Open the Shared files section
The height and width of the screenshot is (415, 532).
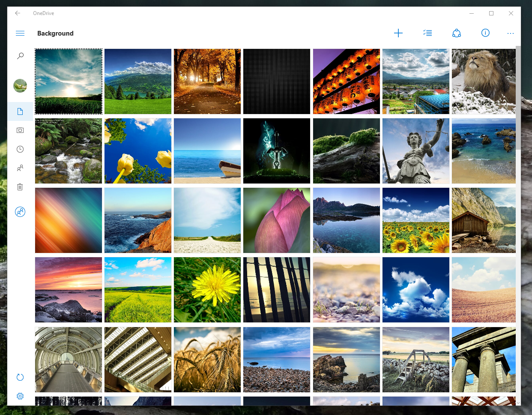[x=20, y=168]
